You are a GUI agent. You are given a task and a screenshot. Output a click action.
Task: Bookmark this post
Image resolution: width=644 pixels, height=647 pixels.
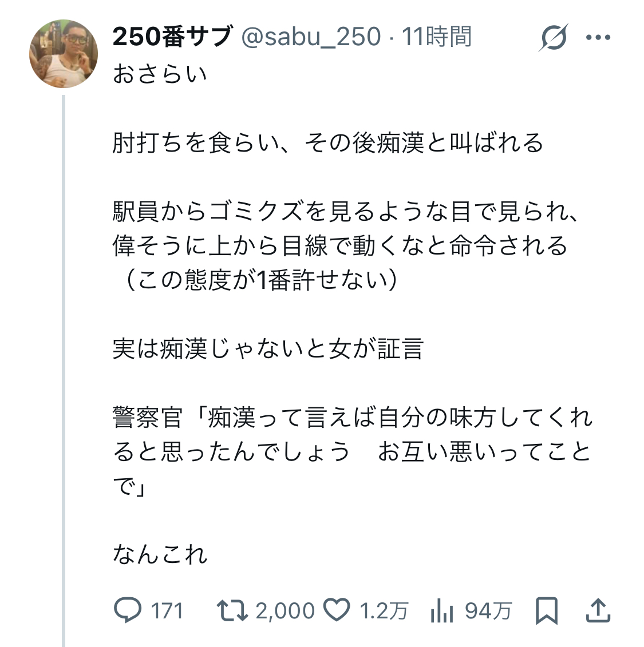coord(546,610)
